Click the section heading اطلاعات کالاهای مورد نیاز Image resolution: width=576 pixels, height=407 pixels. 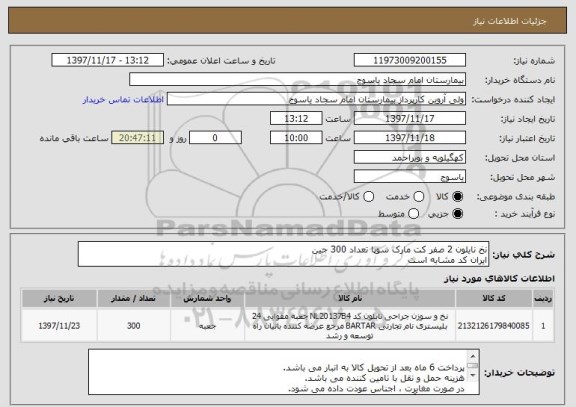pos(499,279)
